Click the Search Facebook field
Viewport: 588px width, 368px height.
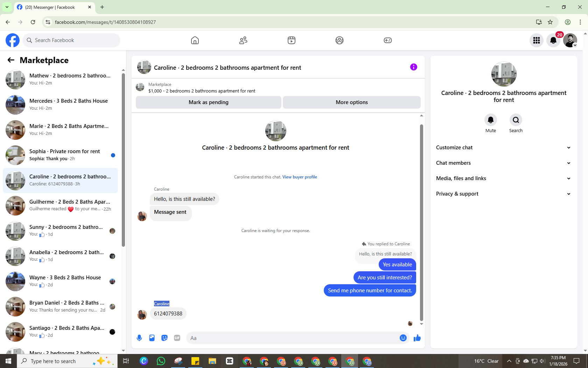tap(71, 40)
